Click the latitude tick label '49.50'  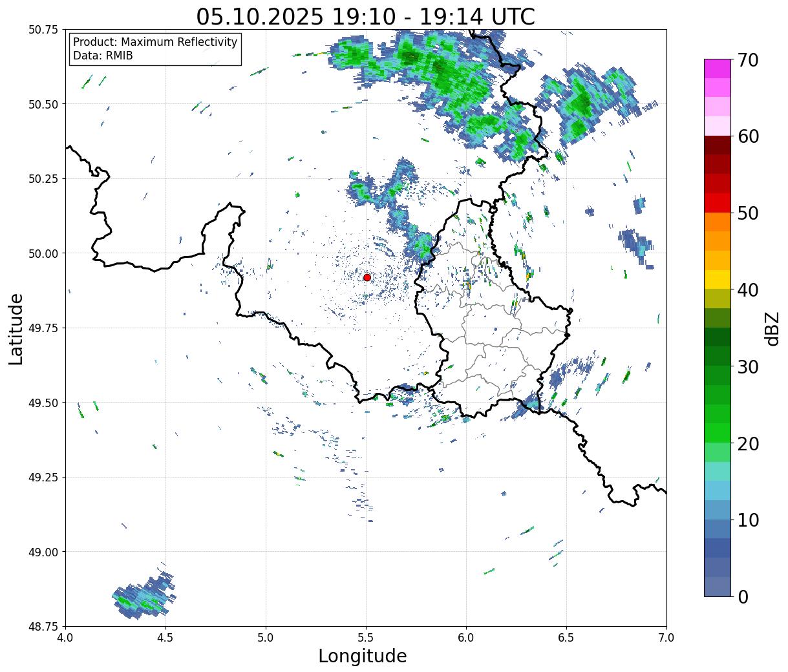pos(43,403)
